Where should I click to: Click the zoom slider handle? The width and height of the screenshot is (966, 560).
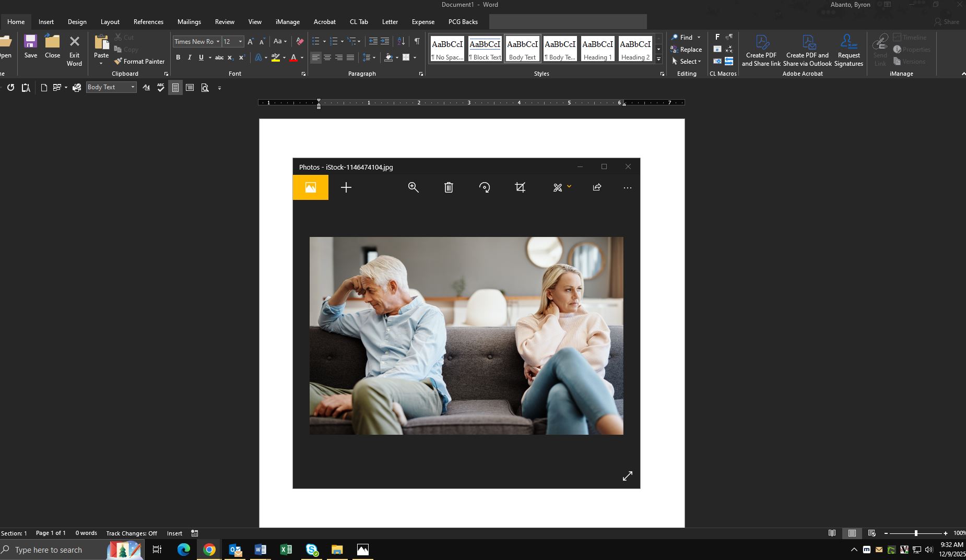pos(916,533)
